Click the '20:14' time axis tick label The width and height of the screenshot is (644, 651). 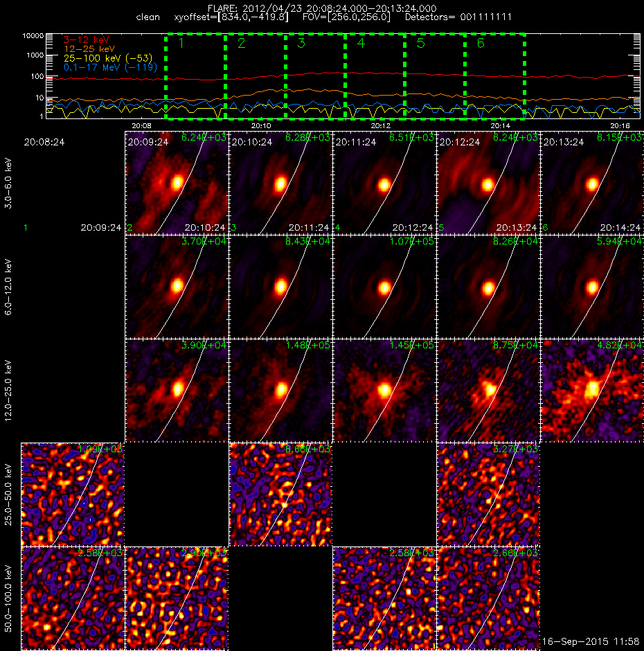(501, 125)
